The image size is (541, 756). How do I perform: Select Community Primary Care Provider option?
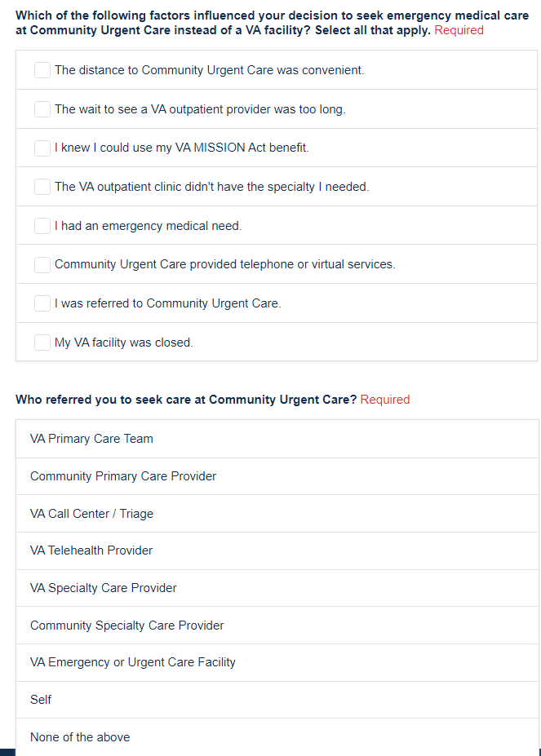click(123, 476)
